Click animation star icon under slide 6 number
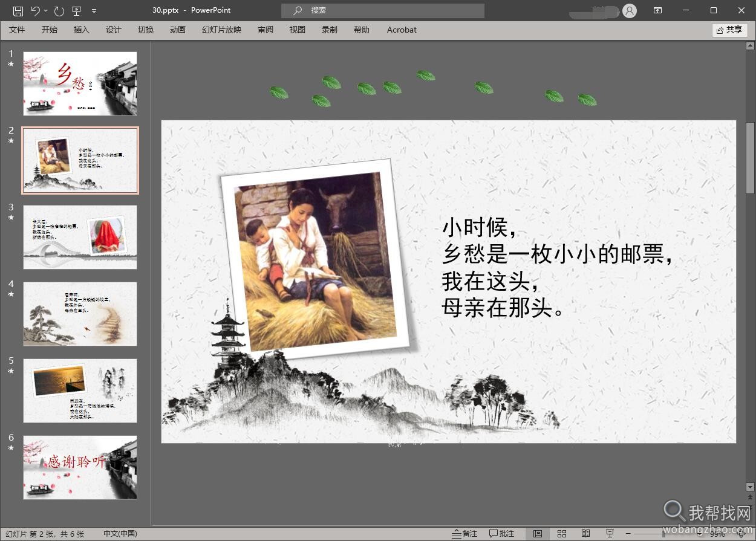Image resolution: width=756 pixels, height=541 pixels. tap(11, 447)
